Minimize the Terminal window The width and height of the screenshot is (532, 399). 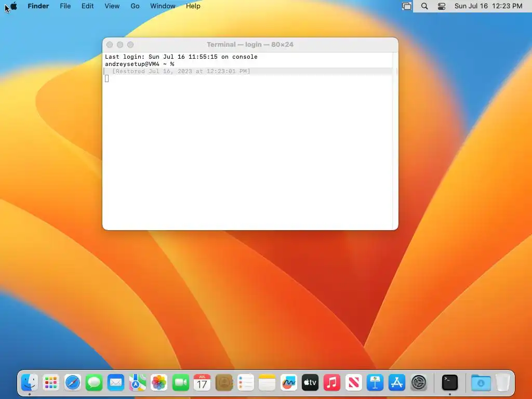click(120, 45)
